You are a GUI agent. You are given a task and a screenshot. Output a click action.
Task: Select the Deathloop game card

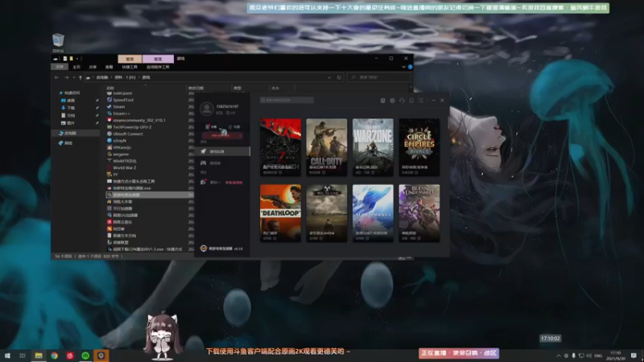[280, 213]
